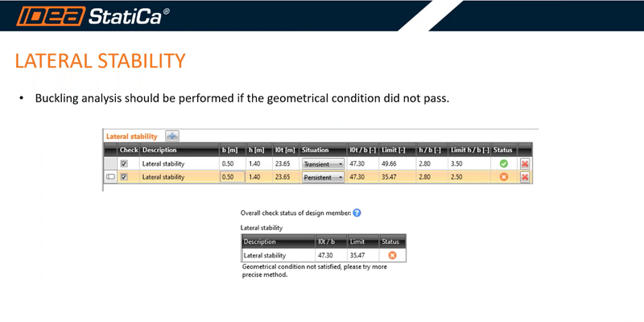Viewport: 644px width, 322px height.
Task: Delete the Persistent lateral stability row
Action: pos(525,177)
